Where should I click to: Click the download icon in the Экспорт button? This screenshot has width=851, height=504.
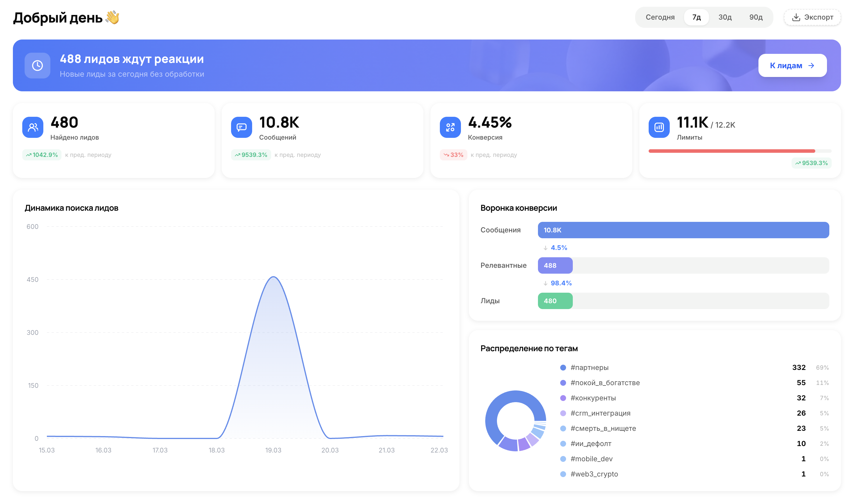[x=796, y=17]
